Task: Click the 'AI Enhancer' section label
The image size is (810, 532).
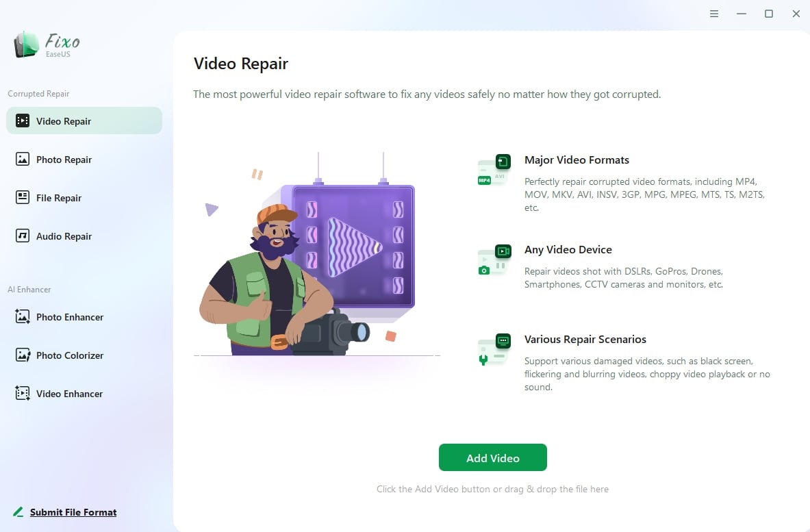Action: [x=29, y=289]
